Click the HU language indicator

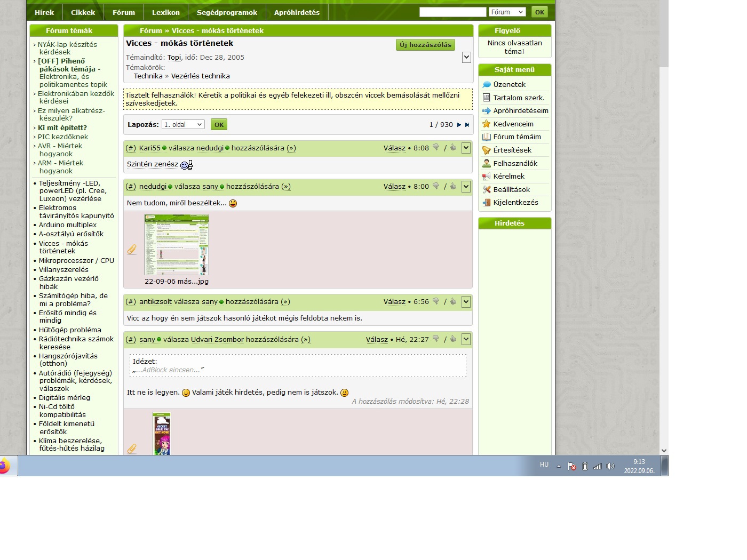coord(544,465)
